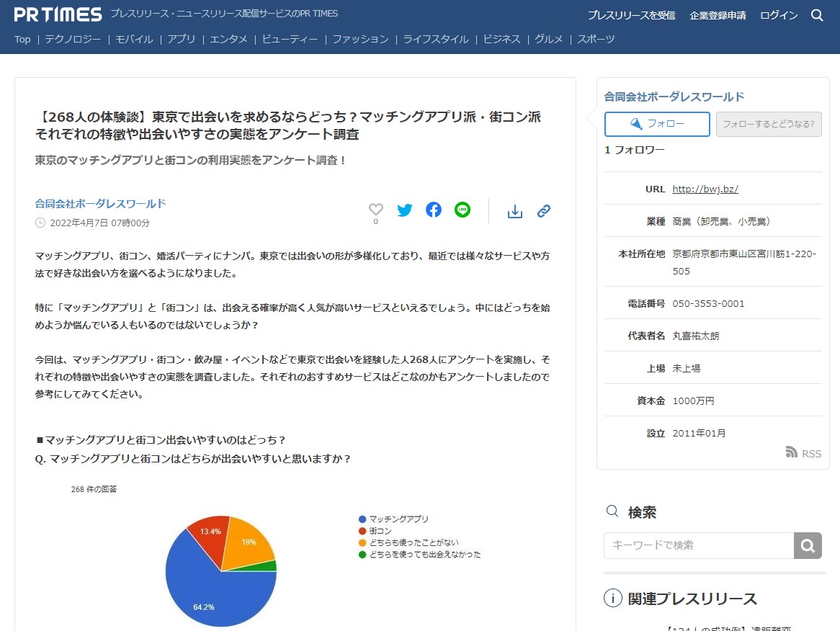This screenshot has height=631, width=840.
Task: Click the PR TIMES logo
Action: 58,14
